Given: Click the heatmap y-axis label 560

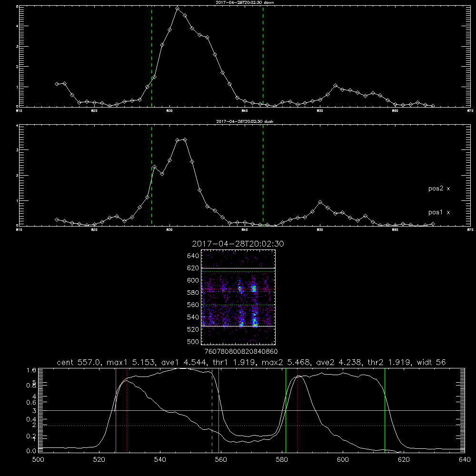Looking at the screenshot, I should click(x=193, y=305).
